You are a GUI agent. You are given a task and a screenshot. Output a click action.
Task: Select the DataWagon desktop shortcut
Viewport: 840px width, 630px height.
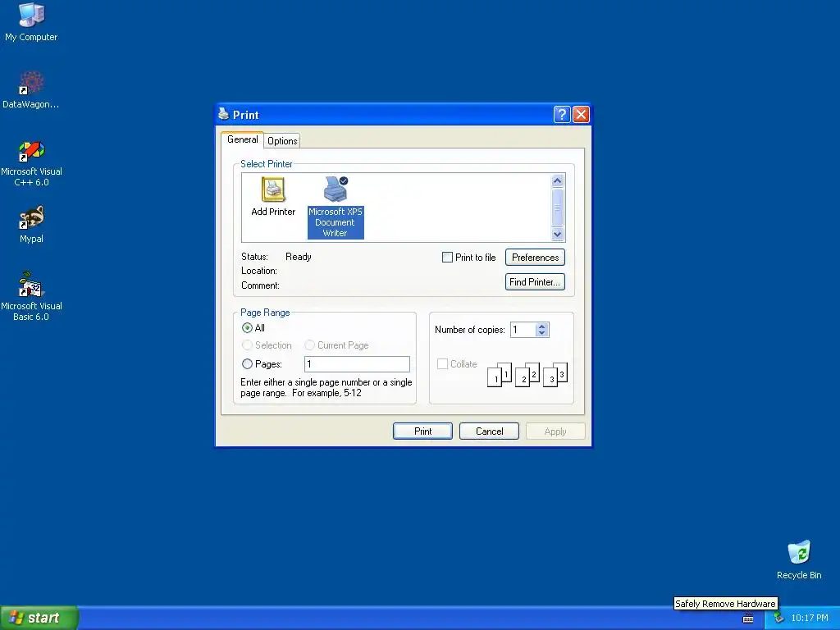tap(31, 89)
